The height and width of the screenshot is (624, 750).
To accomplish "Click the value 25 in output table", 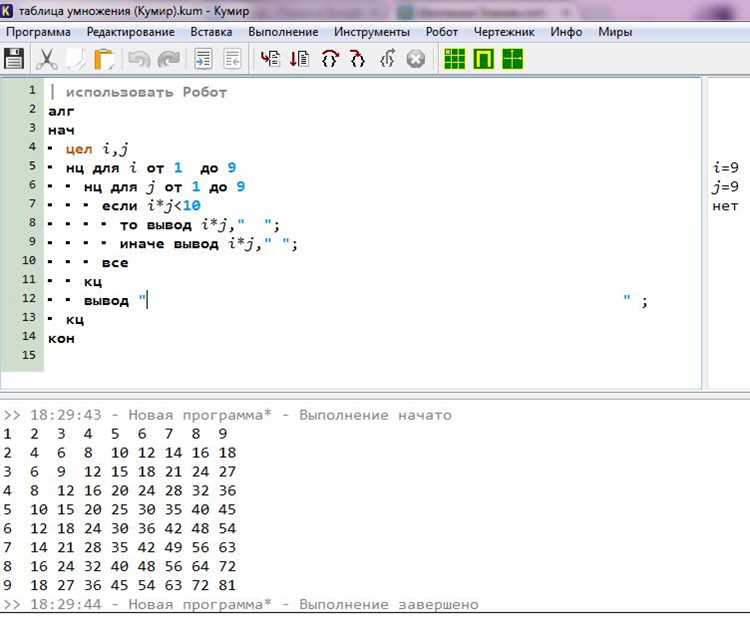I will (x=120, y=510).
